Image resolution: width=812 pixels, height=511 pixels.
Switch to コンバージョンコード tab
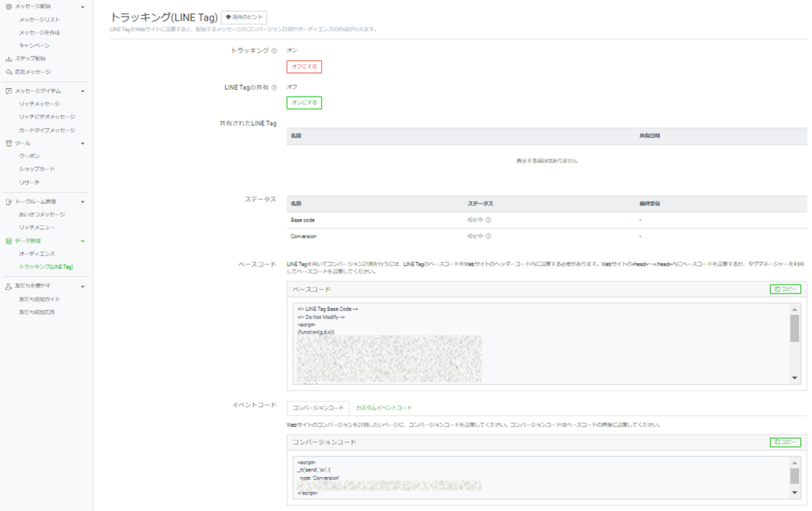click(318, 408)
